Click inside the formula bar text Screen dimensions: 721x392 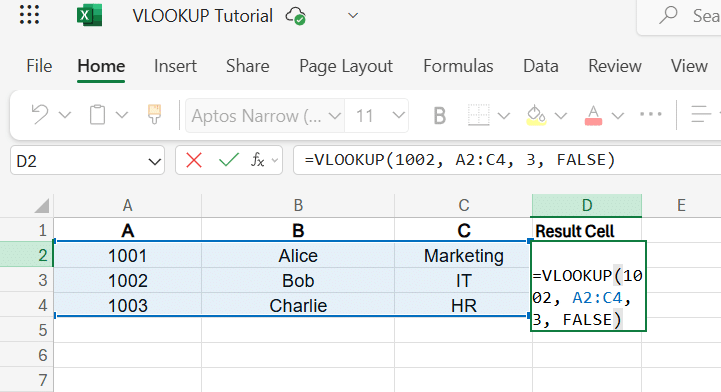(459, 160)
